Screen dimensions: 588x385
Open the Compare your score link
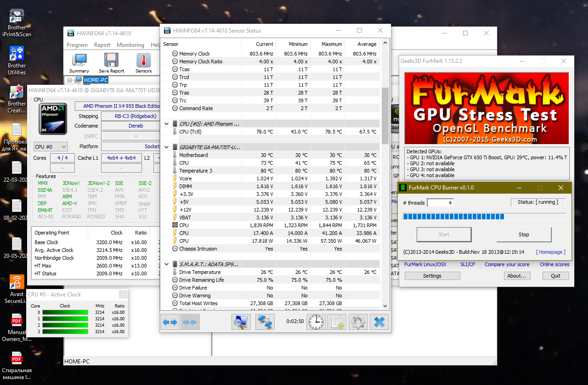(507, 264)
